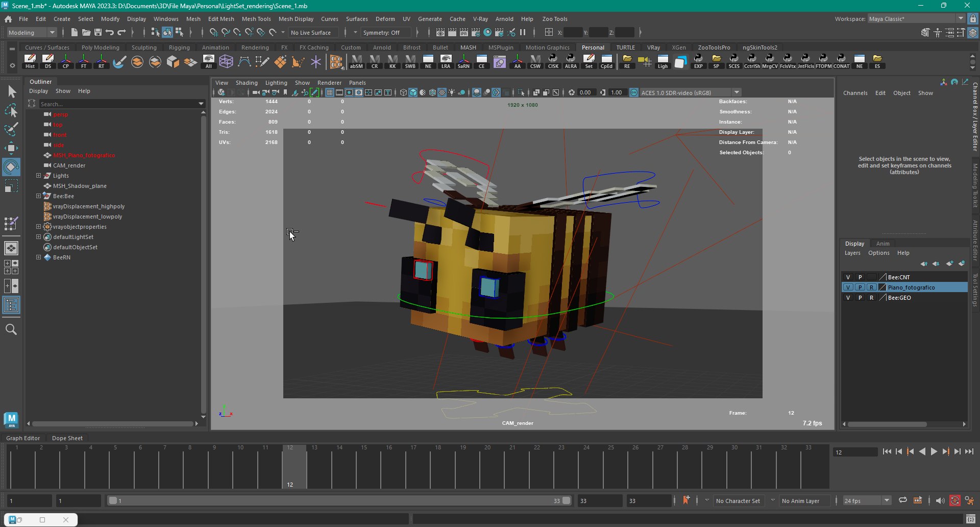This screenshot has height=527, width=980.
Task: Open the Graph Editor
Action: click(23, 438)
